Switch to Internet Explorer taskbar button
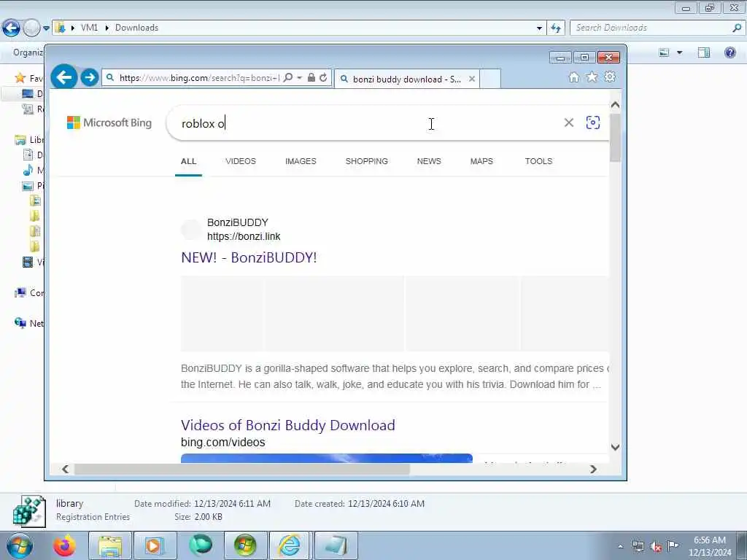 [290, 545]
